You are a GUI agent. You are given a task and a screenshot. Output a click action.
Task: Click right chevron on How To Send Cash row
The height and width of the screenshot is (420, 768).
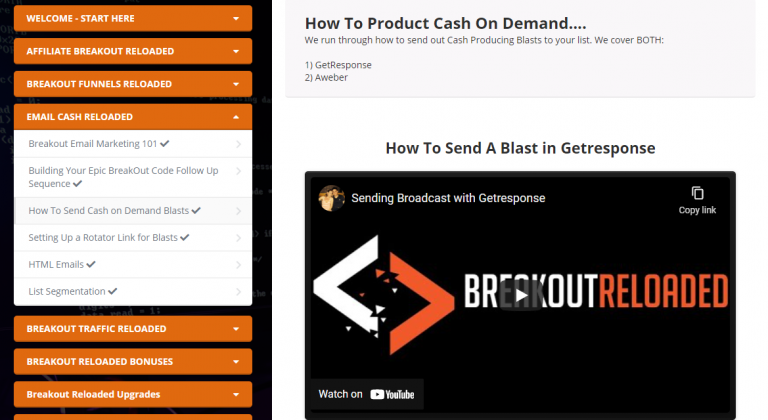(239, 211)
